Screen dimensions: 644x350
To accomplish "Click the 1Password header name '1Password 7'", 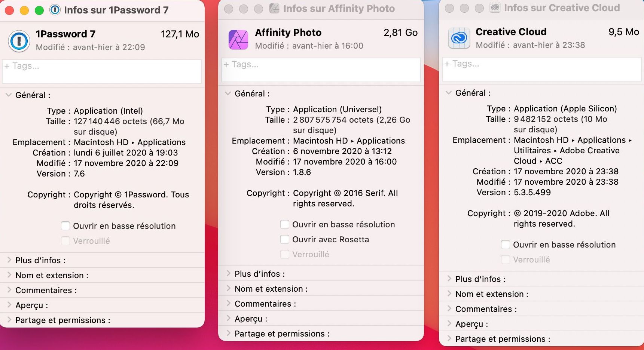I will click(x=65, y=34).
